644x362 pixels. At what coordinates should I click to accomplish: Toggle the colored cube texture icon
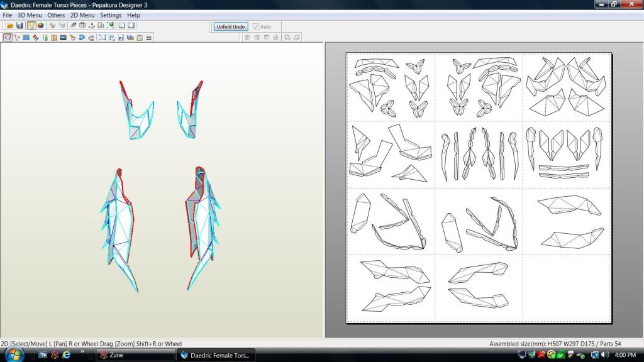[x=41, y=25]
